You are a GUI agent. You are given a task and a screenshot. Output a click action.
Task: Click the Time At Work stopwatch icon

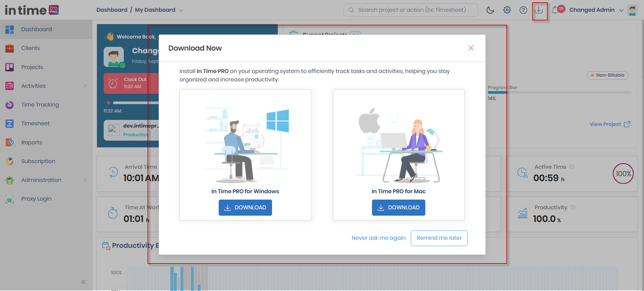tap(113, 213)
